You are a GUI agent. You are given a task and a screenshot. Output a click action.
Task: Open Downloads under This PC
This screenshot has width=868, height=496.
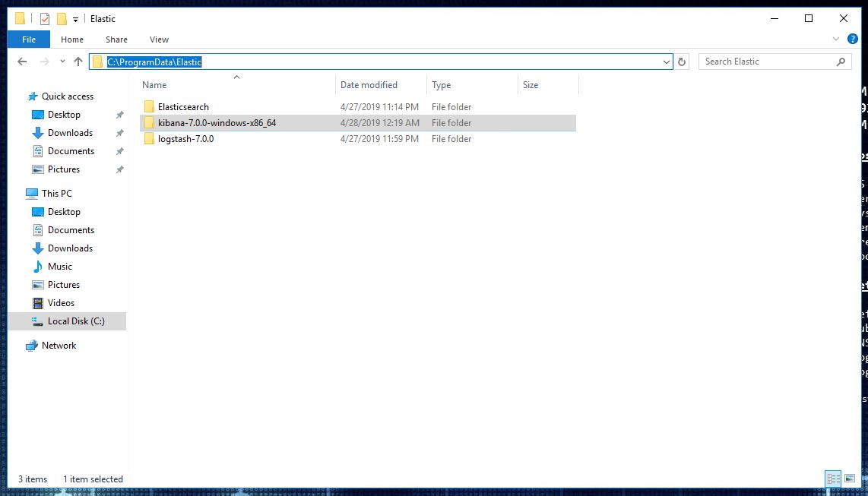70,248
